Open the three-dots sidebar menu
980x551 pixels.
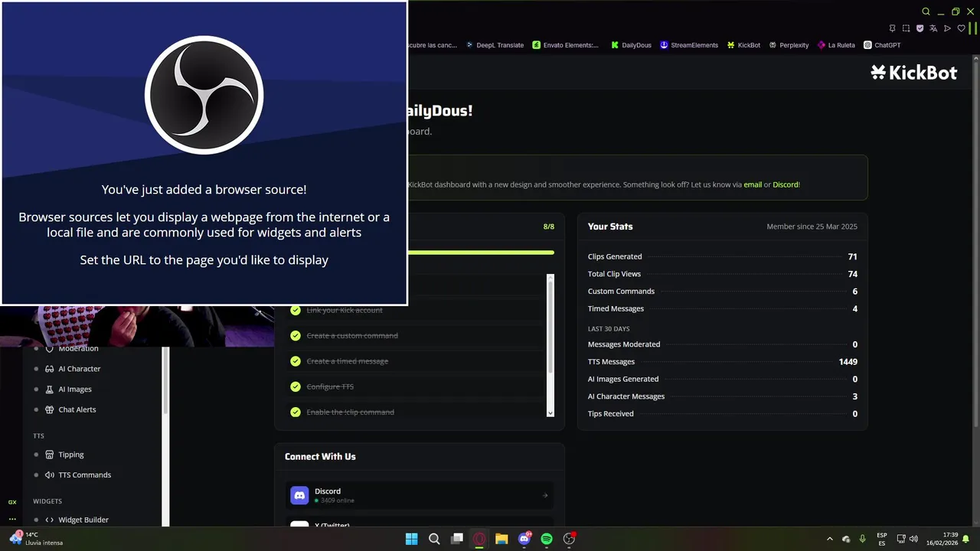click(x=12, y=520)
